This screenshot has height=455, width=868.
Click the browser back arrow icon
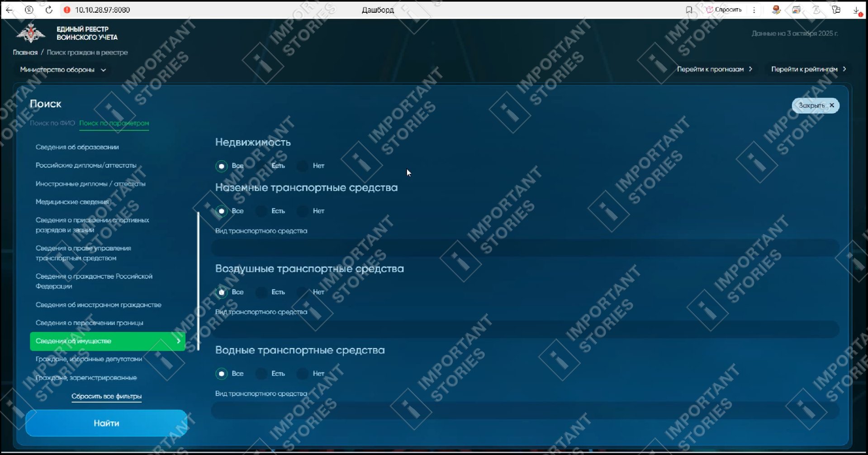coord(9,10)
